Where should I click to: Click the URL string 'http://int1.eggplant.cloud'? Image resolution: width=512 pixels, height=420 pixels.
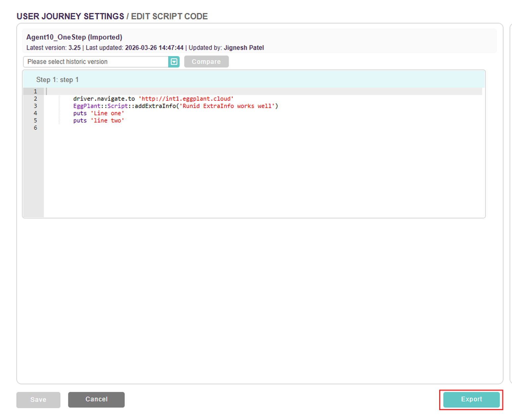[186, 99]
